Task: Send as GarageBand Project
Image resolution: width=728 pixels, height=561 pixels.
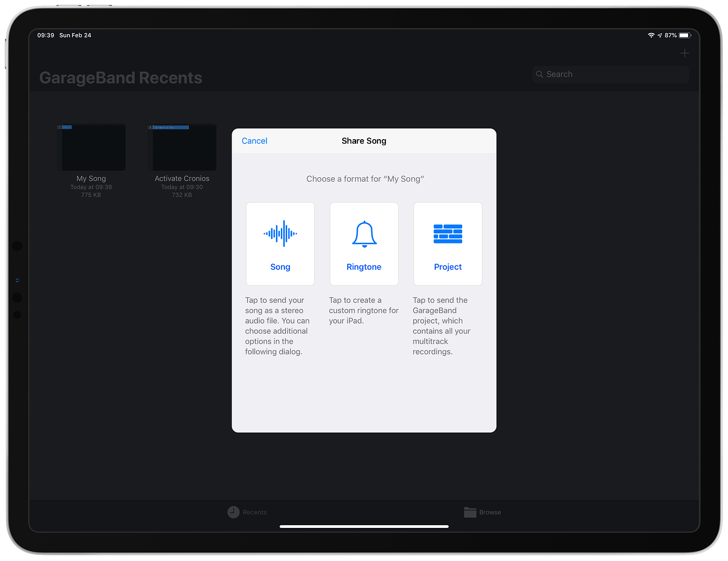Action: click(448, 243)
